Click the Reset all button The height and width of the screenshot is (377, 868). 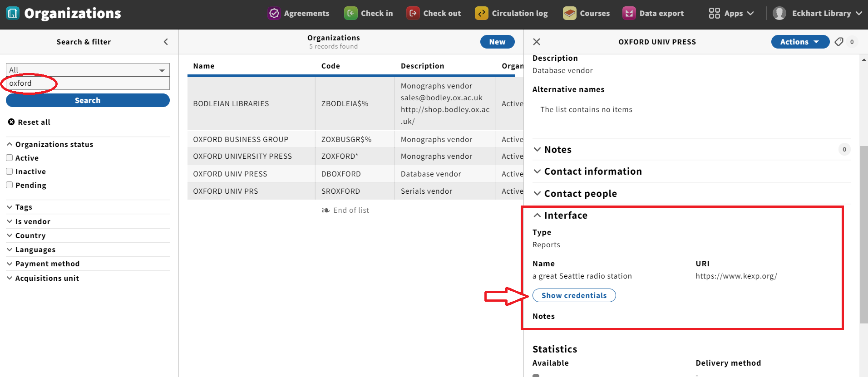(30, 122)
